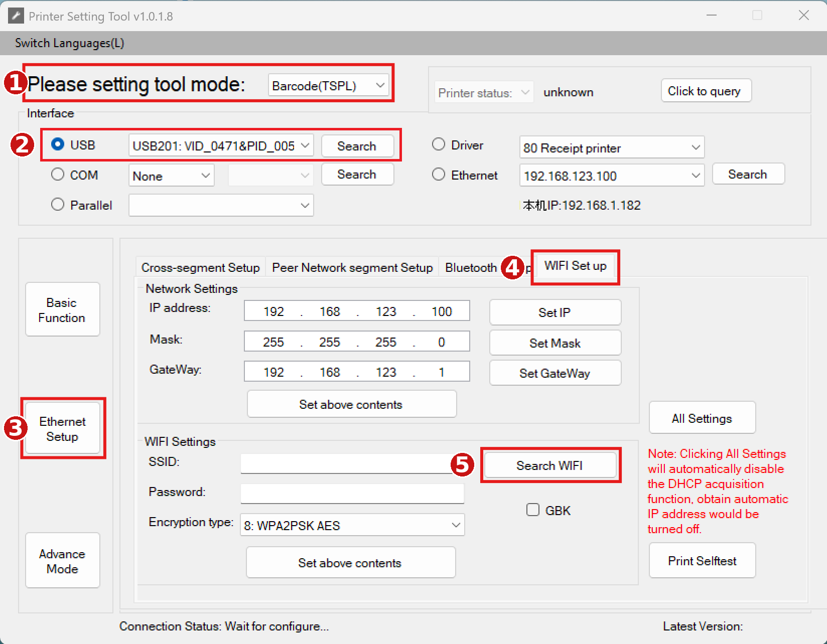Click the Mask first octet 255

coord(273,342)
